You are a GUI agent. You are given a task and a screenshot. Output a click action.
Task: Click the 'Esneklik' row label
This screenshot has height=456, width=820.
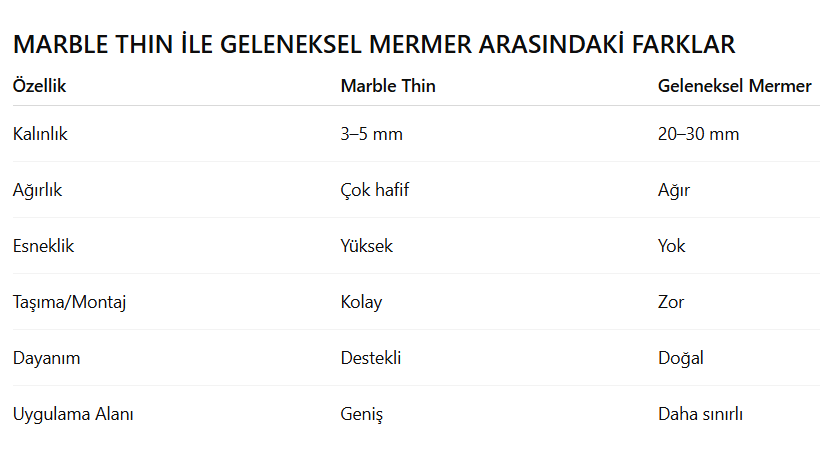43,246
